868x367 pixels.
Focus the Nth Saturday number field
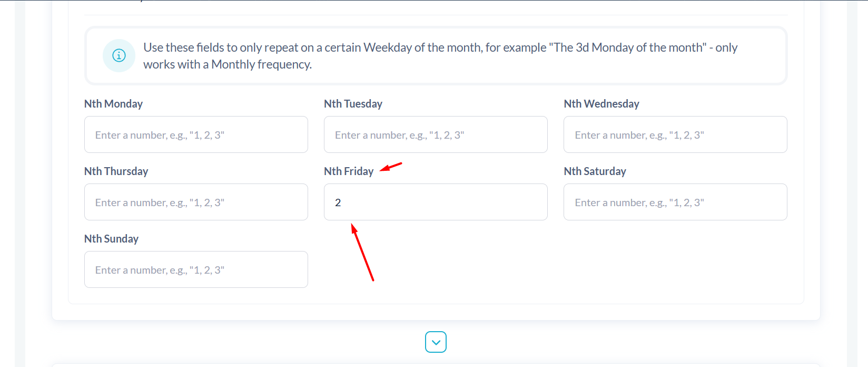675,202
